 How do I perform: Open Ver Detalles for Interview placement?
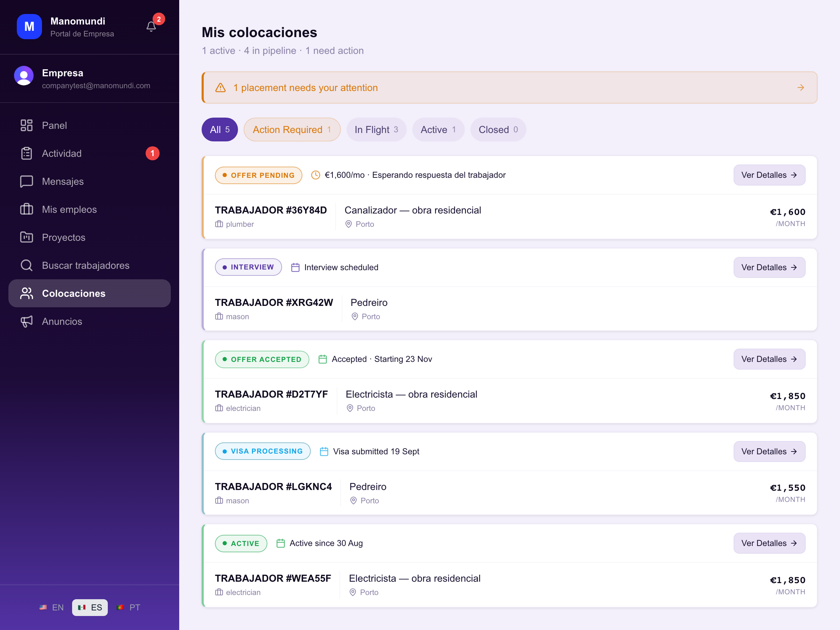click(x=769, y=267)
